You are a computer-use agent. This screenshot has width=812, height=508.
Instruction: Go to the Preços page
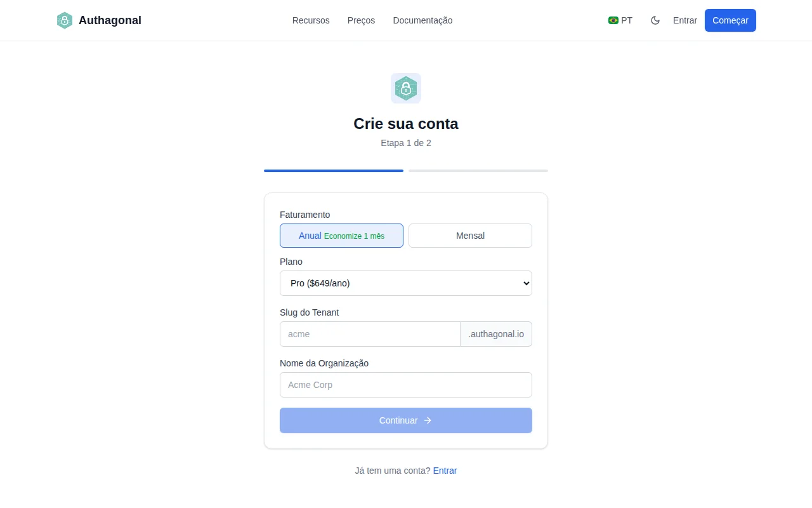[361, 20]
